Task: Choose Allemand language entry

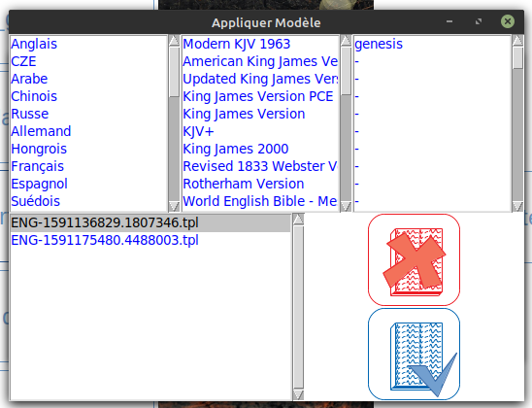Action: (x=41, y=131)
